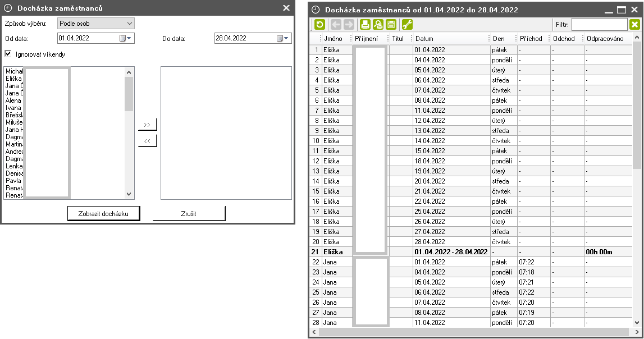
Task: Click arrival time 07:18 in row 23
Action: coord(527,272)
